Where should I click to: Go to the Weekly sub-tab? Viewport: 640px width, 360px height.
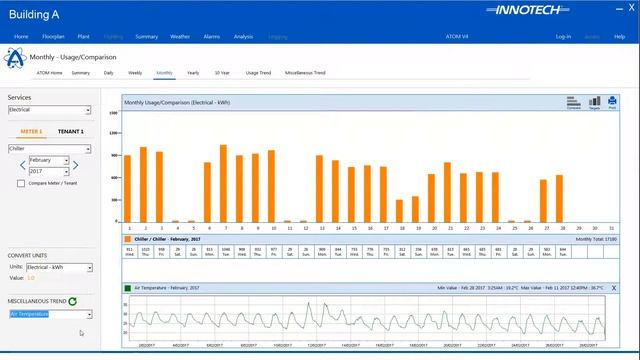(x=135, y=73)
